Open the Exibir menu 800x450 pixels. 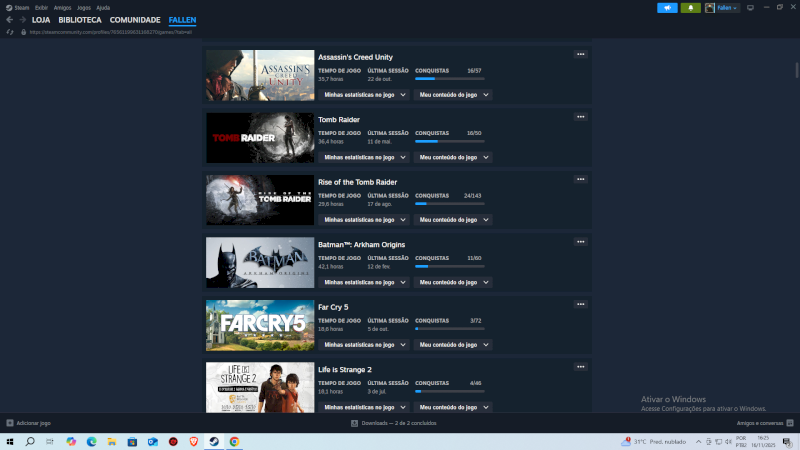[41, 8]
